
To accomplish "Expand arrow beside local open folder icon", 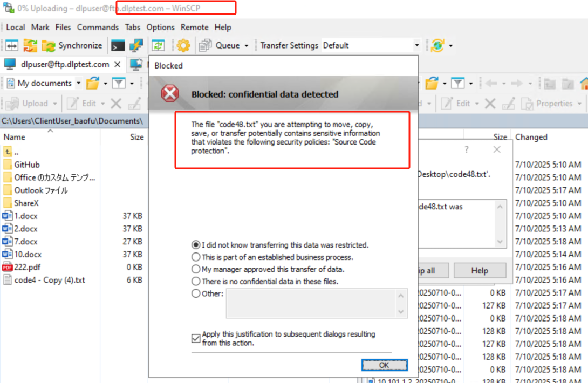I will tap(105, 83).
